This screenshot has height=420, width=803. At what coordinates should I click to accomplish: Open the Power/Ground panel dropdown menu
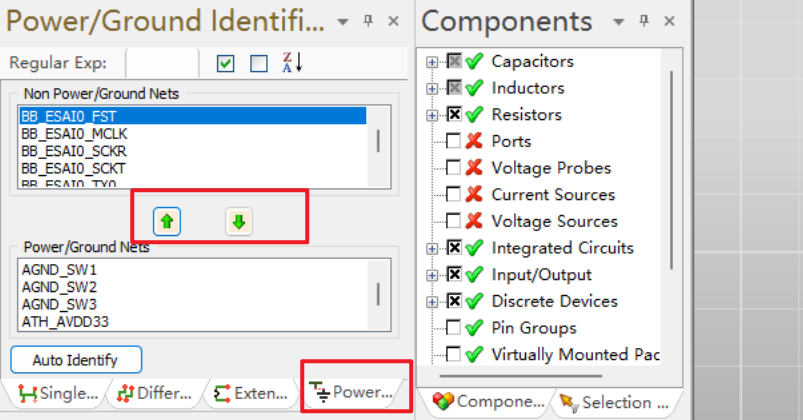pyautogui.click(x=343, y=22)
